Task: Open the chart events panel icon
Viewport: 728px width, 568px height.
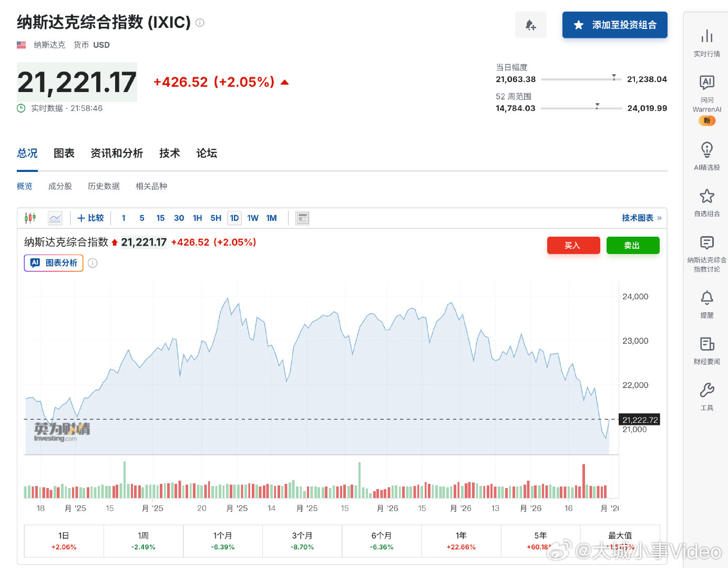Action: [302, 218]
